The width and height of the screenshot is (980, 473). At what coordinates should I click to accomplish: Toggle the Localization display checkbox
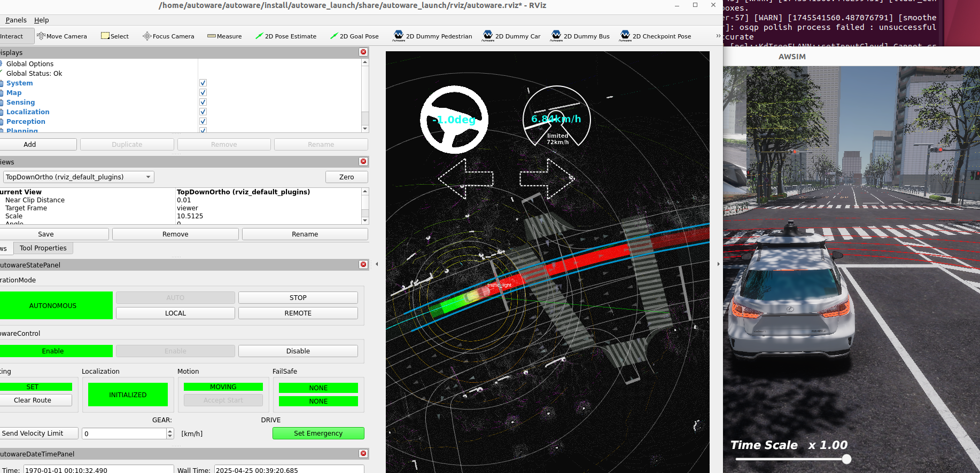click(203, 112)
